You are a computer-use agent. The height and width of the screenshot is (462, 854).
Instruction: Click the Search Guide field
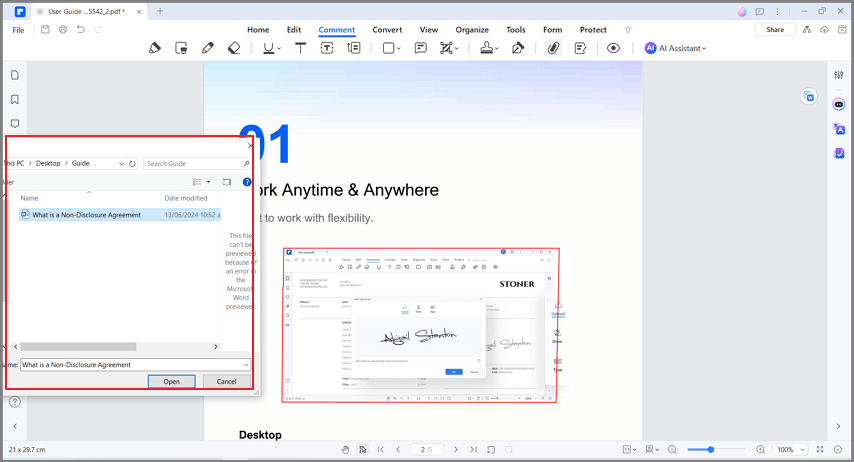[x=198, y=163]
